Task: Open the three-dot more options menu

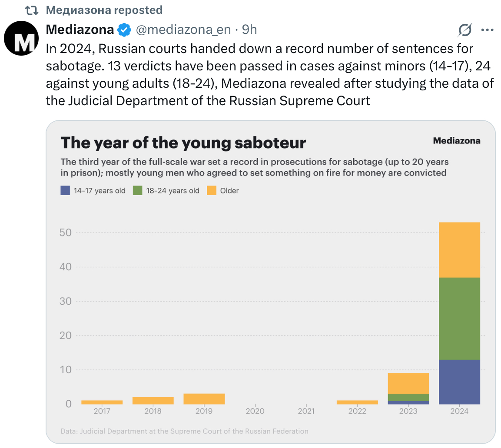Action: pyautogui.click(x=488, y=30)
